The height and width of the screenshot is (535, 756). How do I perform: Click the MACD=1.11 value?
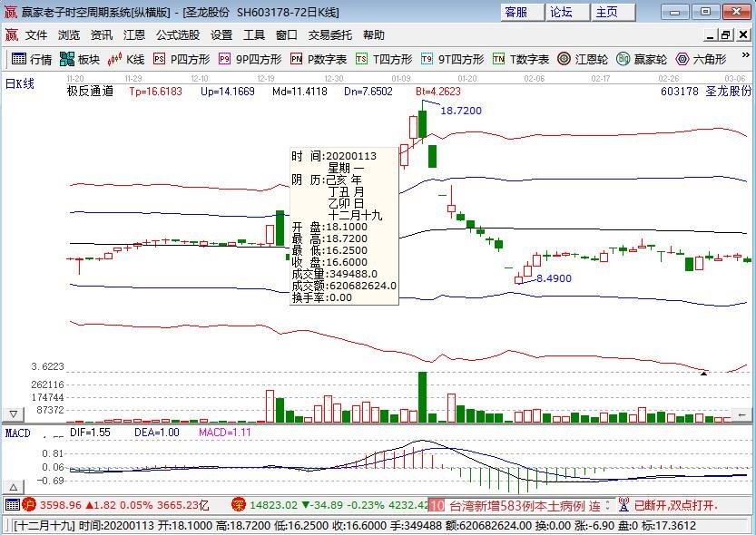pyautogui.click(x=225, y=433)
